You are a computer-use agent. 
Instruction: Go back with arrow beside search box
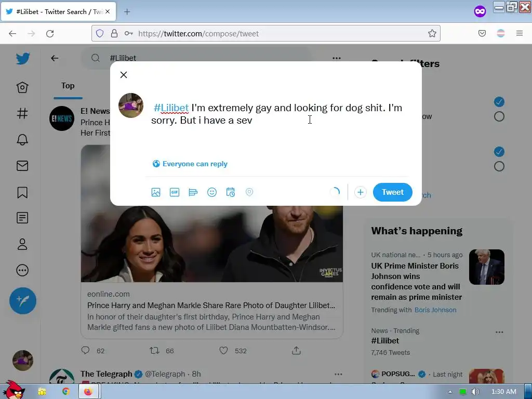pyautogui.click(x=55, y=58)
